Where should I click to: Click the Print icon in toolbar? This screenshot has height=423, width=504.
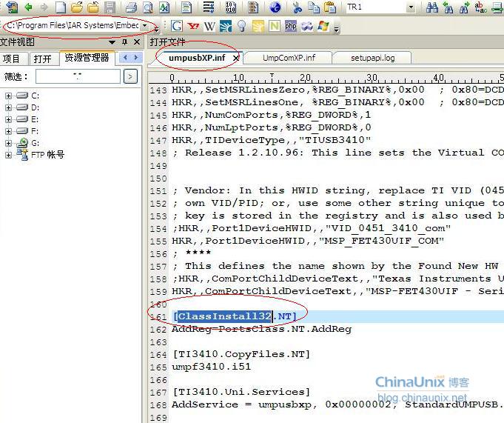pos(131,8)
